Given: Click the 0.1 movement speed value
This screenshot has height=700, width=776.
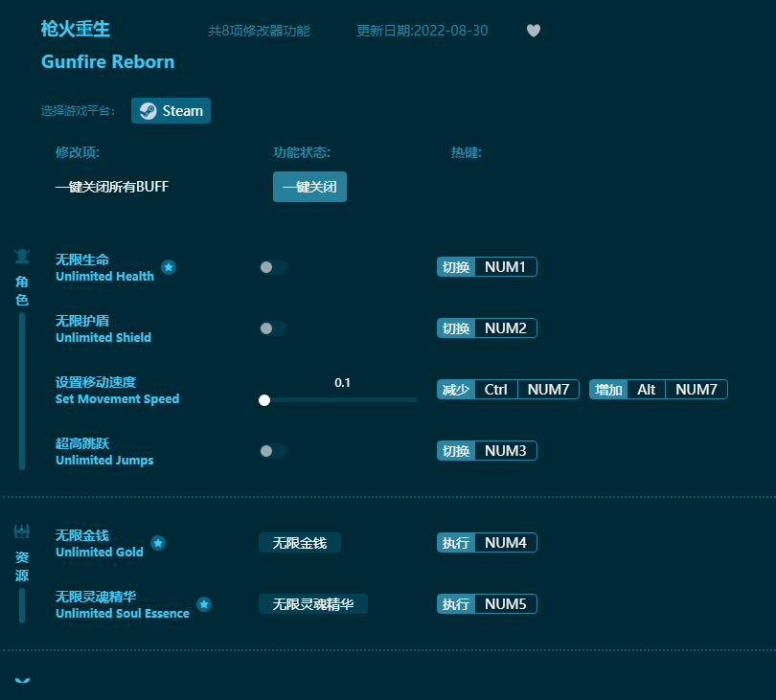Looking at the screenshot, I should pyautogui.click(x=342, y=382).
